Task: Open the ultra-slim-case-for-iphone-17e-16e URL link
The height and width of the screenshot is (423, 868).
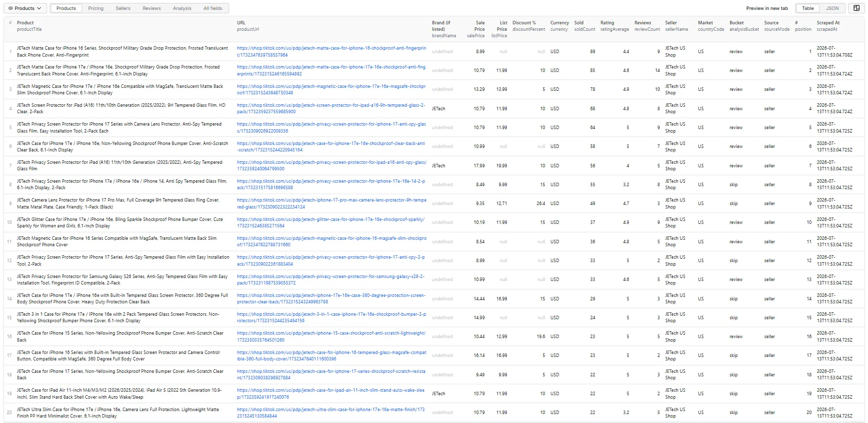Action: click(x=331, y=413)
